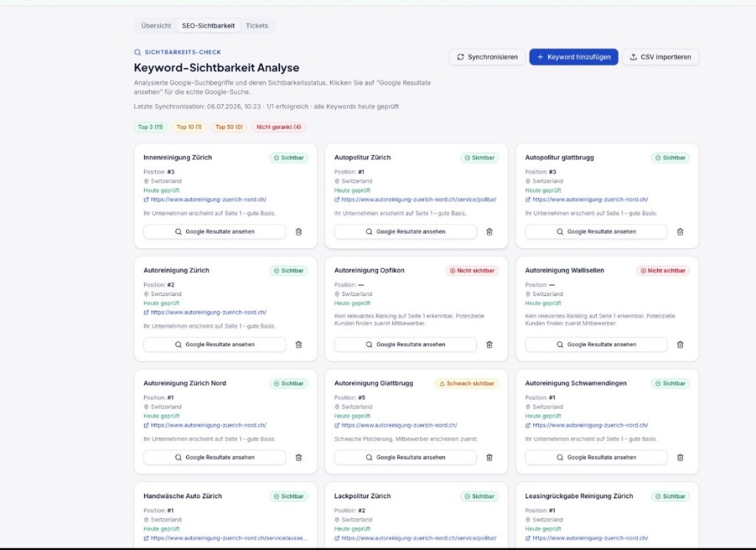Screen dimensions: 756x550
Task: Click the Nicht sichtbar badge on Autoreinigung Opfikon
Action: (x=472, y=270)
